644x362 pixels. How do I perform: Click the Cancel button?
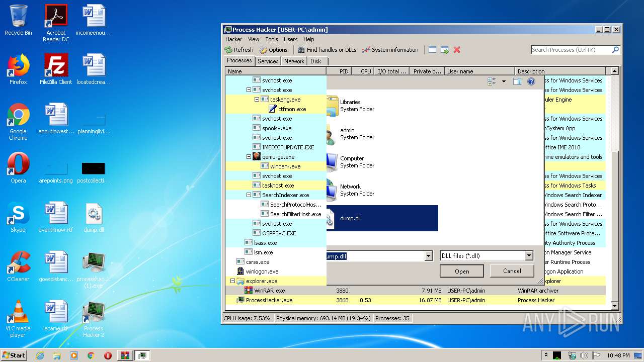[512, 270]
